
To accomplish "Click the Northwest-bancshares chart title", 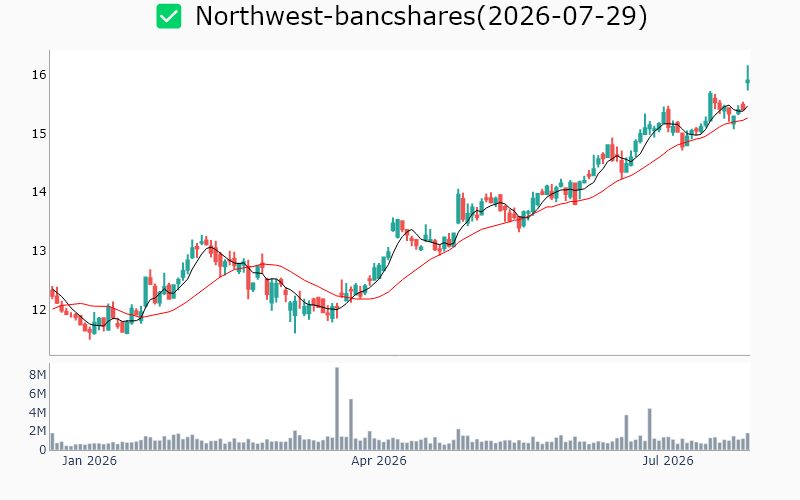I will tap(421, 16).
